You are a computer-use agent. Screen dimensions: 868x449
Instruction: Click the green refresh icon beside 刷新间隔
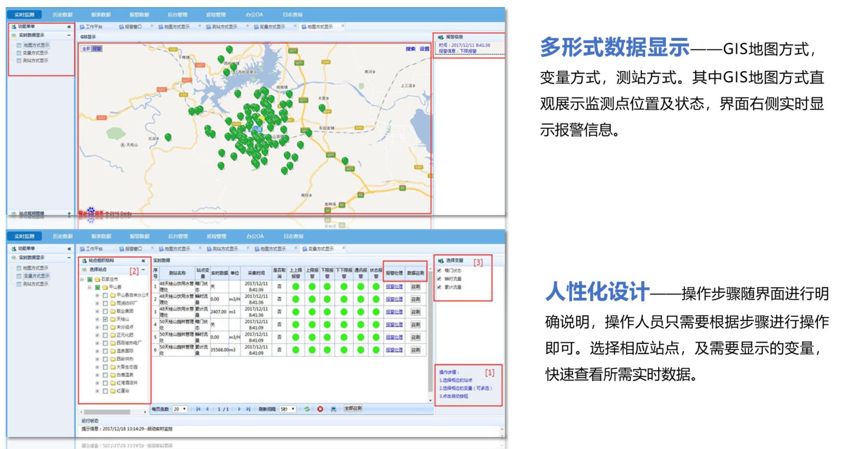307,410
